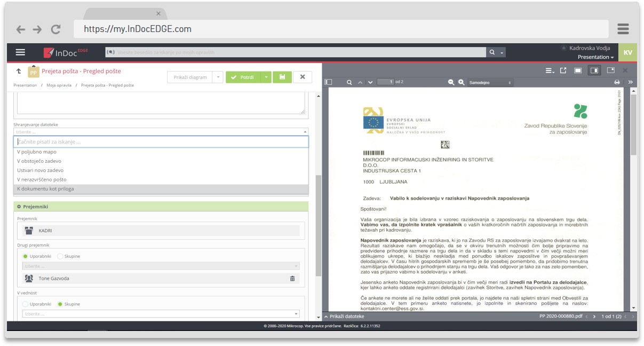Switch to small floating viewer layout icon
644x346 pixels.
tap(610, 70)
